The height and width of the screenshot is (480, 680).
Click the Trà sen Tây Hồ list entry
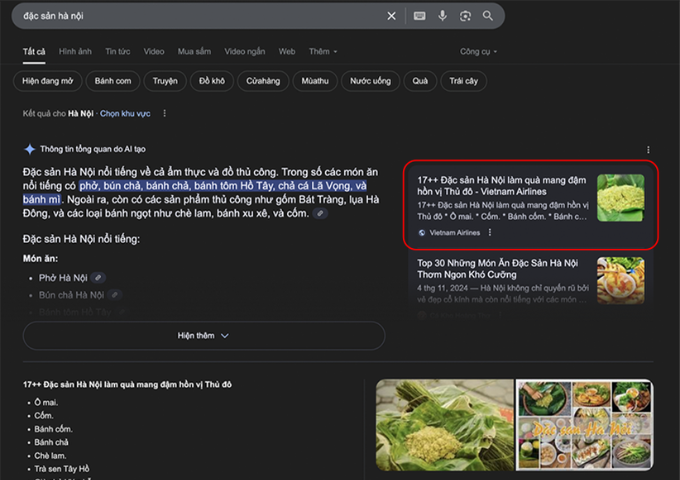(62, 469)
